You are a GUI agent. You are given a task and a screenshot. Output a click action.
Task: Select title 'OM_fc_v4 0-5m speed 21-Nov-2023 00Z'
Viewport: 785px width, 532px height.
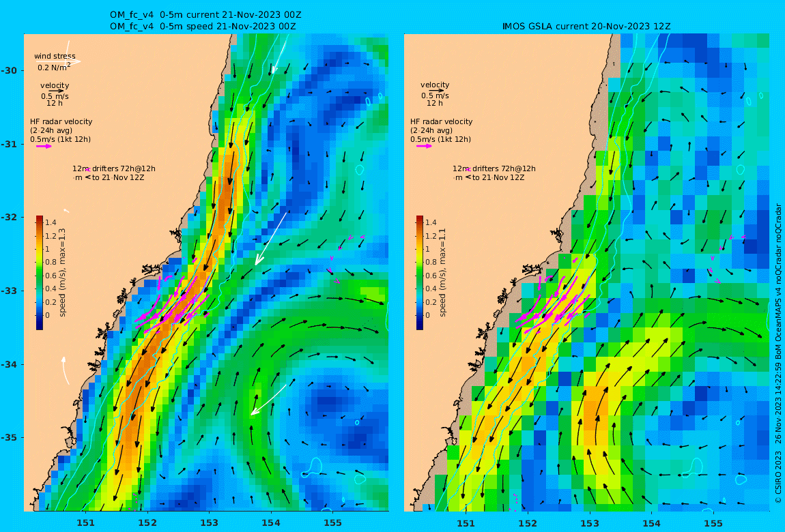point(203,26)
